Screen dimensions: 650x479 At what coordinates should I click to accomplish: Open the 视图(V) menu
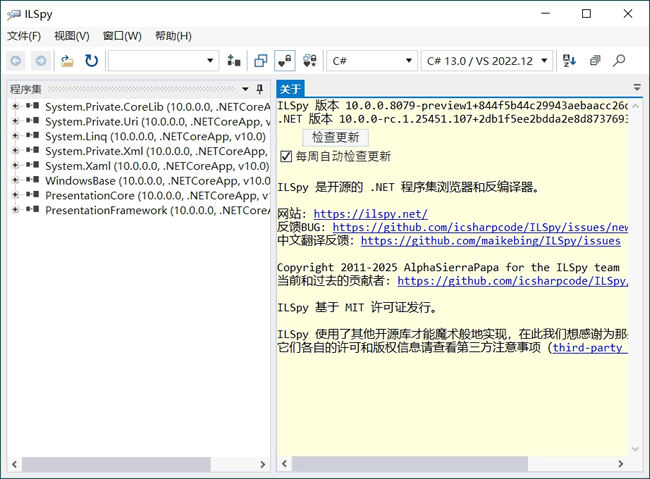tap(72, 36)
